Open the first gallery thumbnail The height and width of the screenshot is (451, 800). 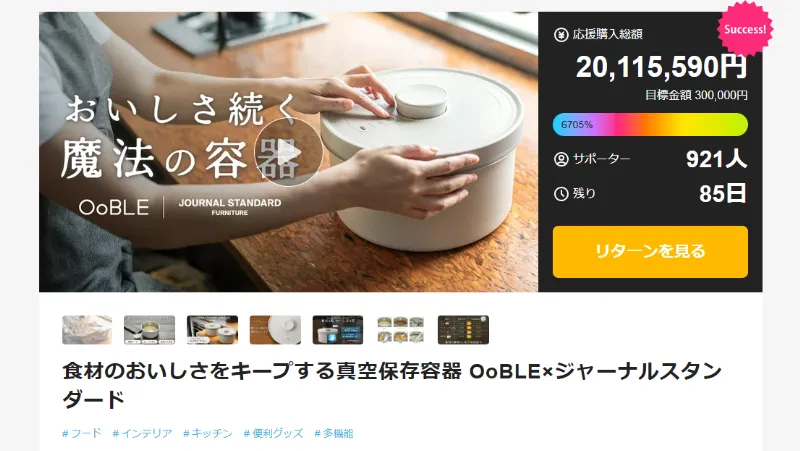pyautogui.click(x=87, y=330)
